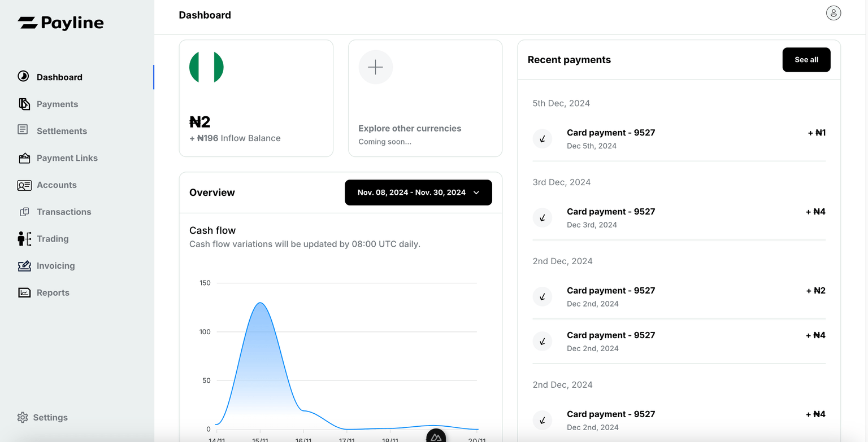Viewport: 868px width, 442px height.
Task: Open Reports using its chart icon
Action: click(24, 292)
